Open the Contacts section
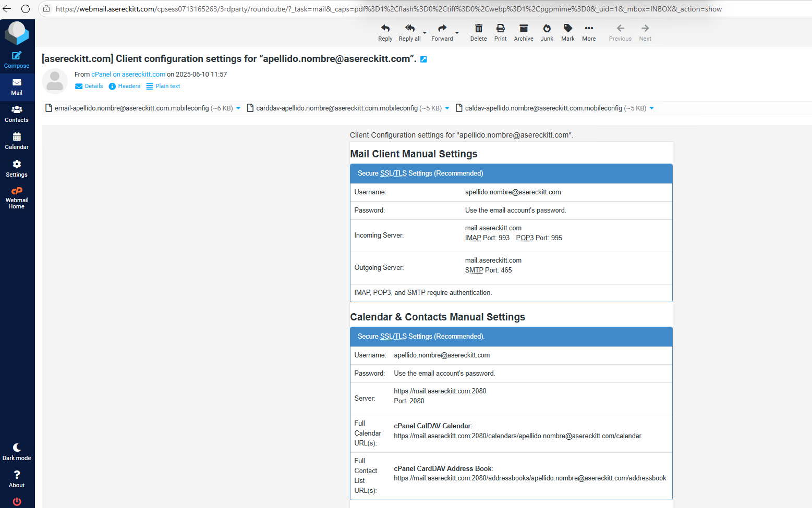 tap(17, 114)
